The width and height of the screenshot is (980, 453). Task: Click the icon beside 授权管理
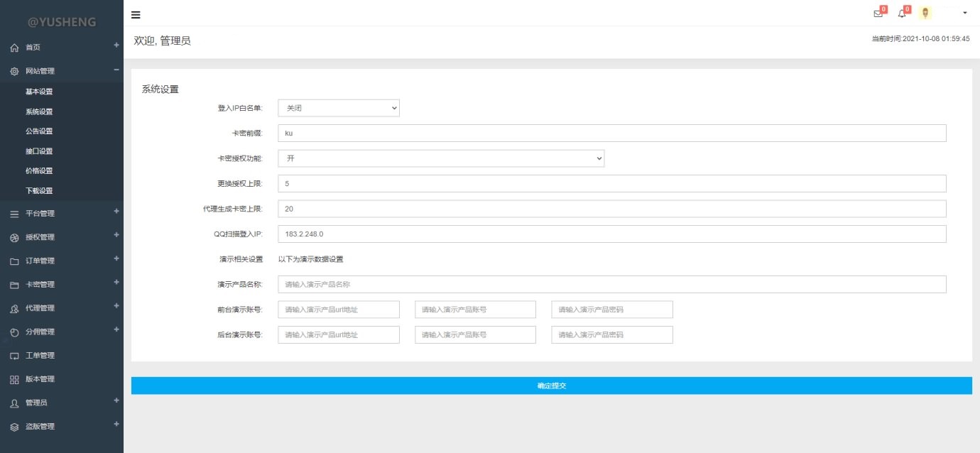tap(14, 237)
